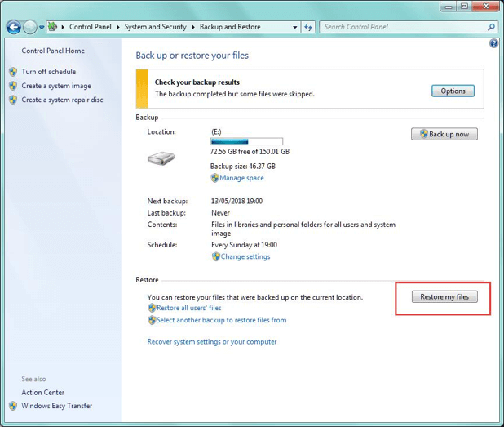Screen dimensions: 504x427
Task: Open recent pages dropdown next to Forward
Action: [x=42, y=28]
